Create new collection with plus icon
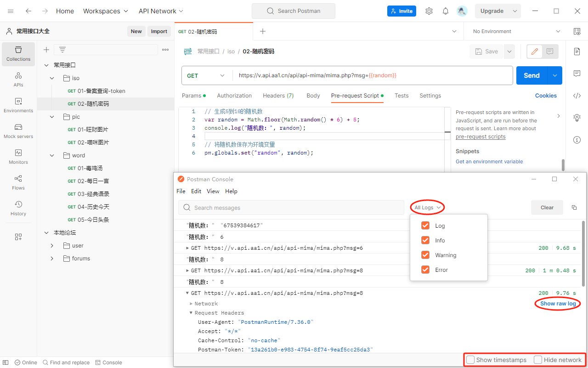The height and width of the screenshot is (368, 588). [46, 50]
